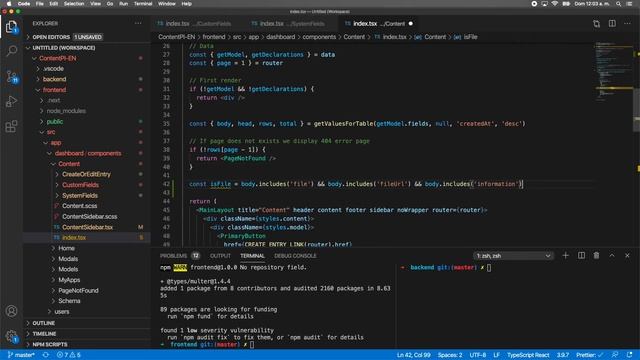Click the open changes icon in editor toolbar
Image resolution: width=640 pixels, height=360 pixels.
coord(596,24)
